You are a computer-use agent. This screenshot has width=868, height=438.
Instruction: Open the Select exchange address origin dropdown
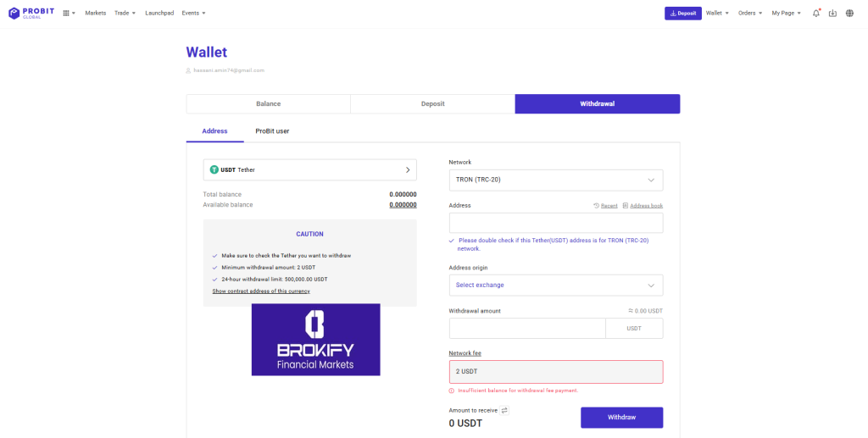click(x=555, y=285)
